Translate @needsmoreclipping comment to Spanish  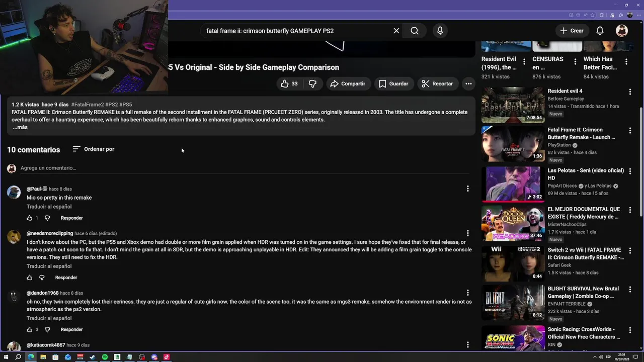tap(49, 266)
